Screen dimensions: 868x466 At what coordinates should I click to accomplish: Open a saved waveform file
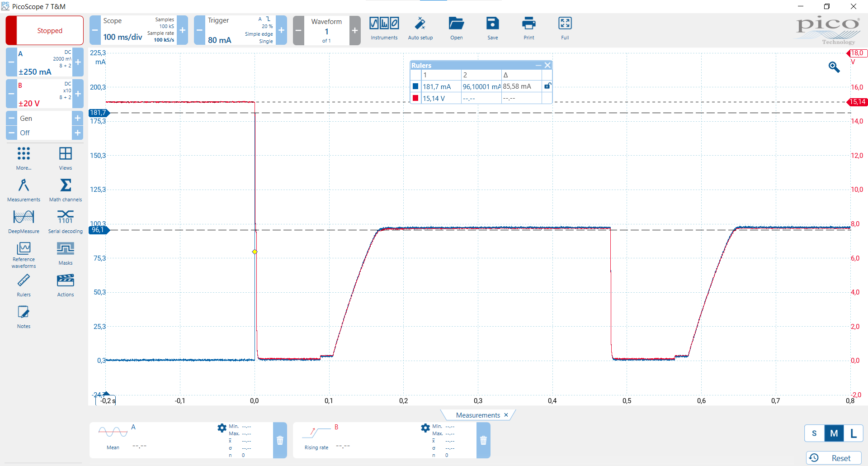457,29
